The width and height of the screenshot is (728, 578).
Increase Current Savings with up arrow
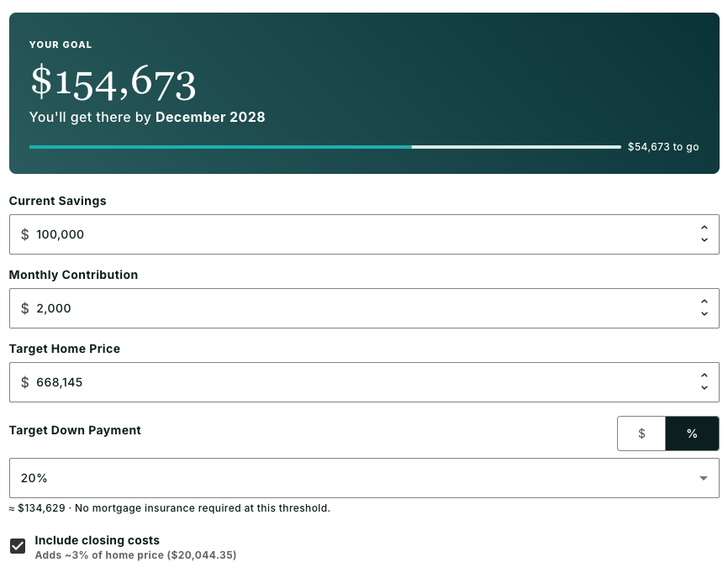click(x=704, y=228)
